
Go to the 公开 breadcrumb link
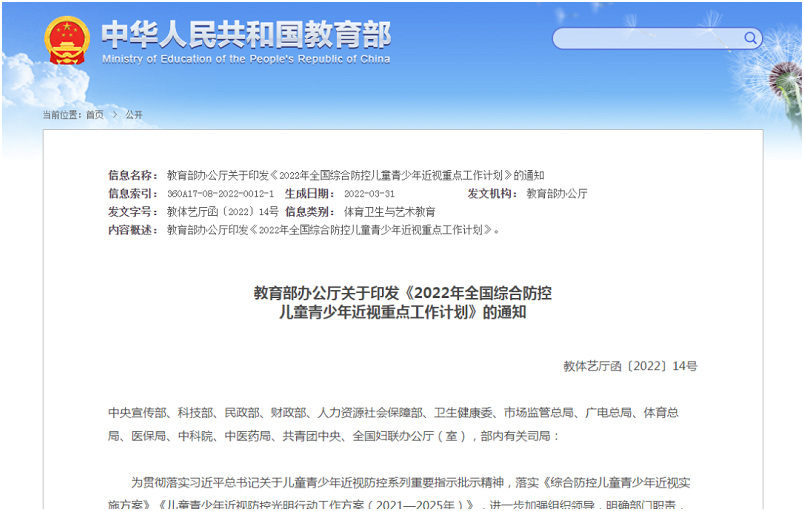[134, 115]
